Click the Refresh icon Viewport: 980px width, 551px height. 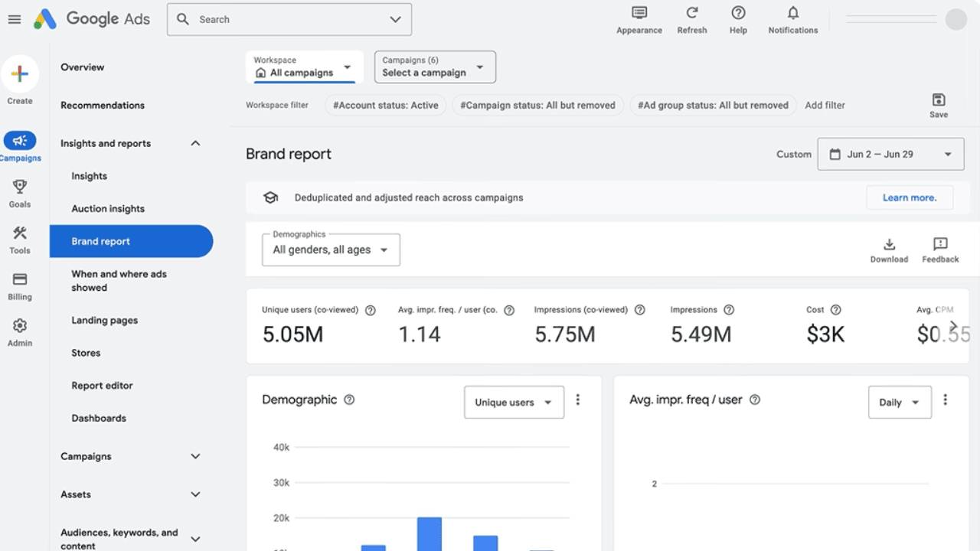[691, 13]
